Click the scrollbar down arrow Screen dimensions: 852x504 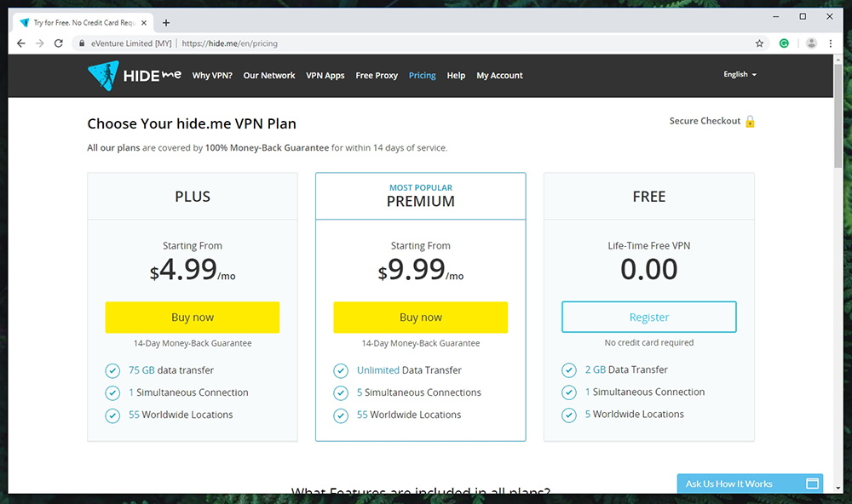(x=838, y=488)
